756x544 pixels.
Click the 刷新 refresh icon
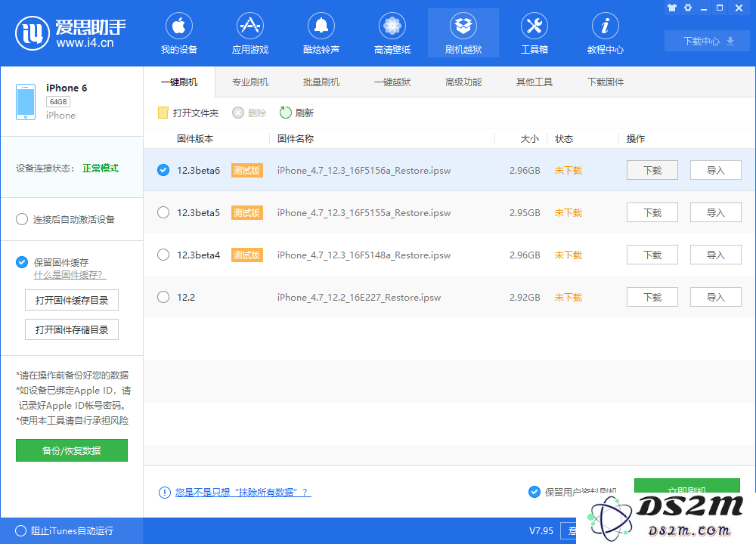286,113
